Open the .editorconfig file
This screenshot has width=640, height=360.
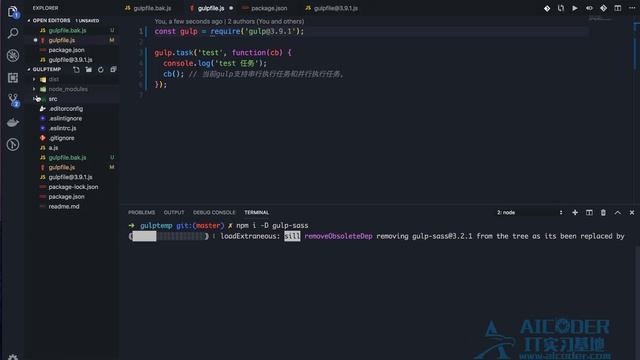tap(66, 109)
